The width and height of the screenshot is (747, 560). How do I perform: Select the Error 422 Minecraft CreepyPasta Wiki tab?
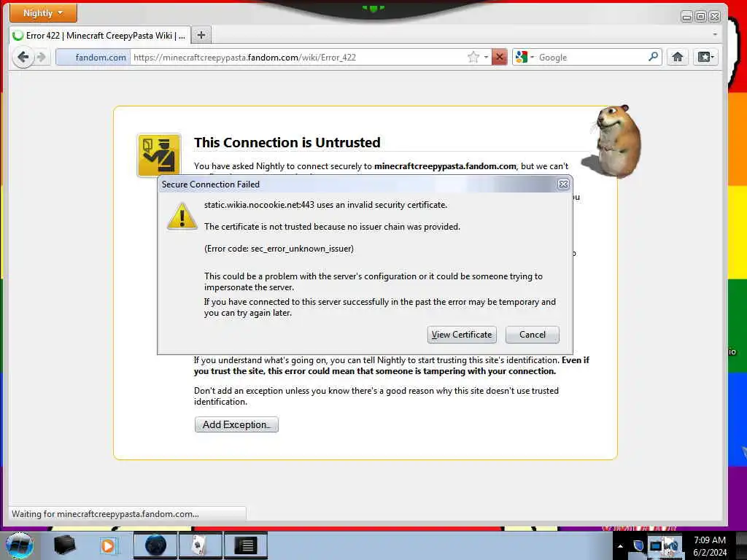tap(99, 36)
